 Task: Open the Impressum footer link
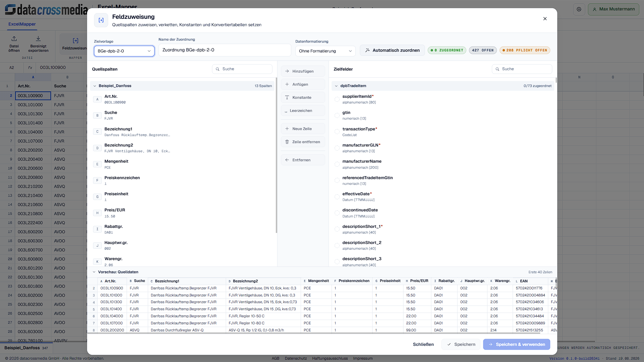click(x=363, y=358)
